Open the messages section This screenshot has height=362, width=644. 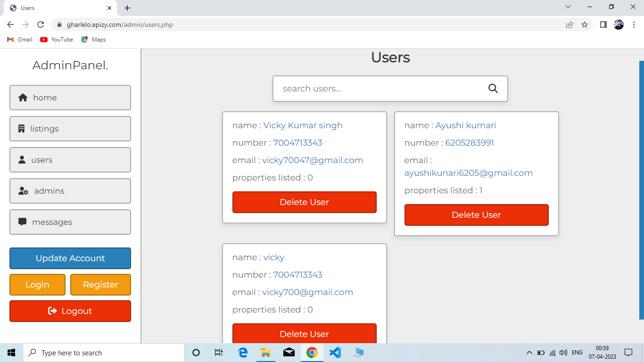pos(70,222)
